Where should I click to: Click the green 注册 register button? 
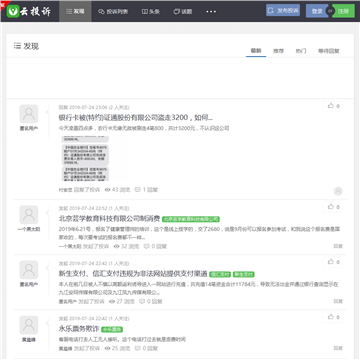click(343, 11)
